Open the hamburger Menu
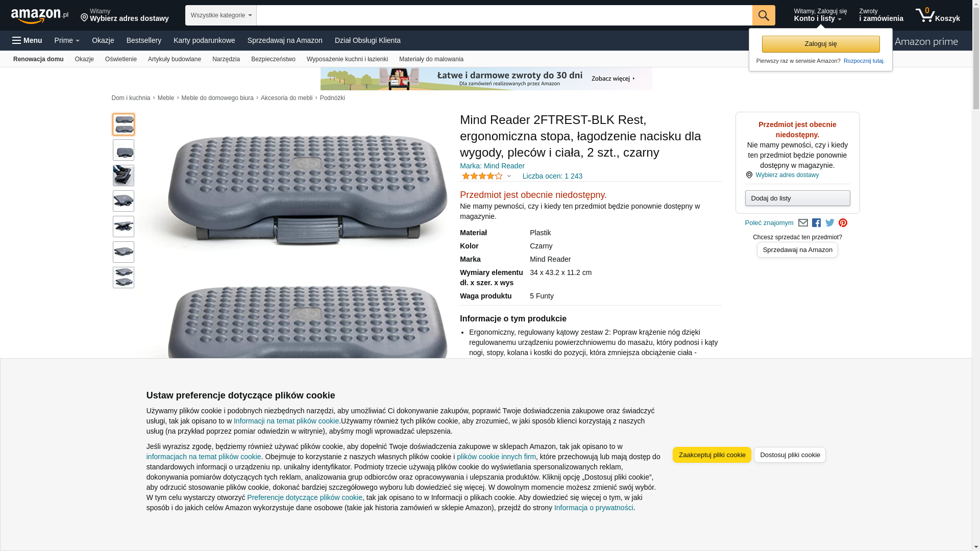 27,40
